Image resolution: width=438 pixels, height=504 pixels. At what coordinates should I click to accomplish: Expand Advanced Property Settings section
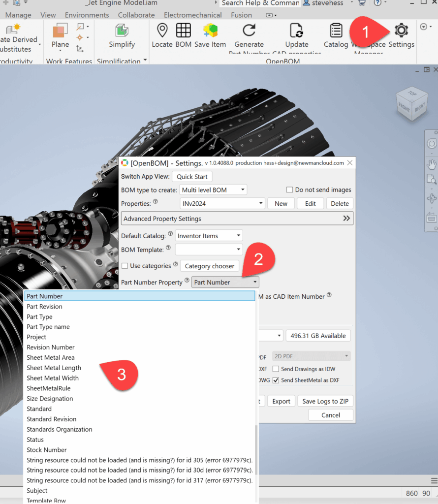[x=237, y=219]
